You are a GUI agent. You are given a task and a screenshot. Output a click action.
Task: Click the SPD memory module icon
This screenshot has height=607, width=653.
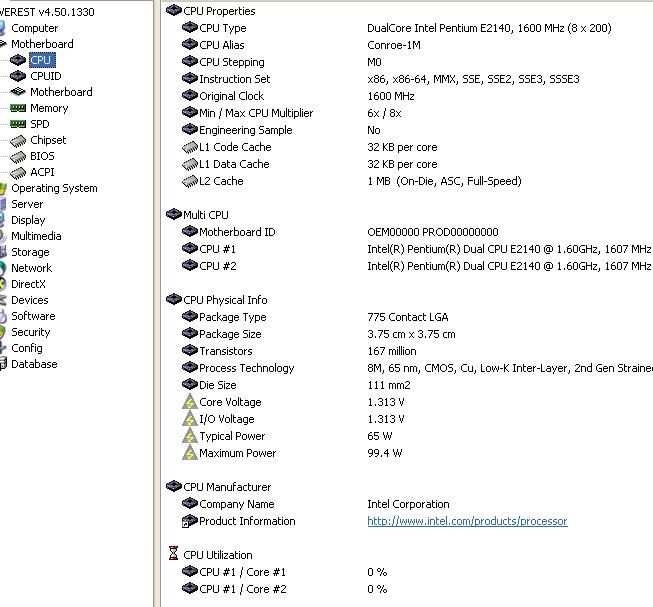(x=17, y=124)
